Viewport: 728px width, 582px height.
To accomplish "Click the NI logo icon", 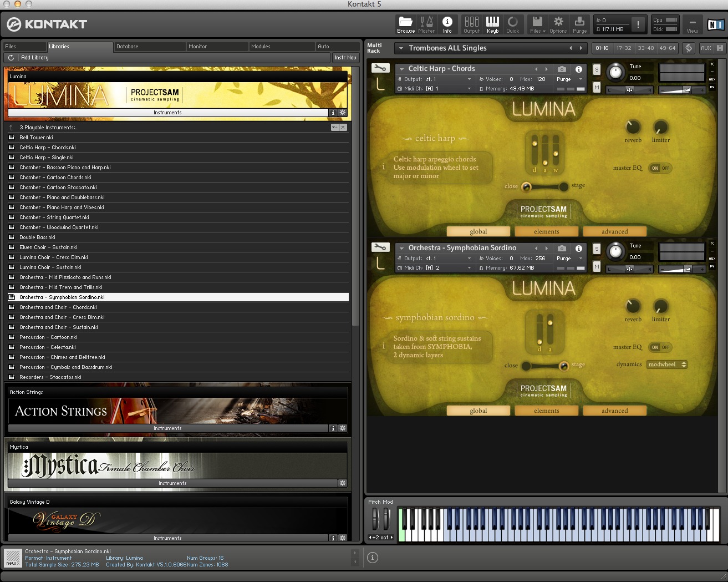I will click(x=715, y=24).
